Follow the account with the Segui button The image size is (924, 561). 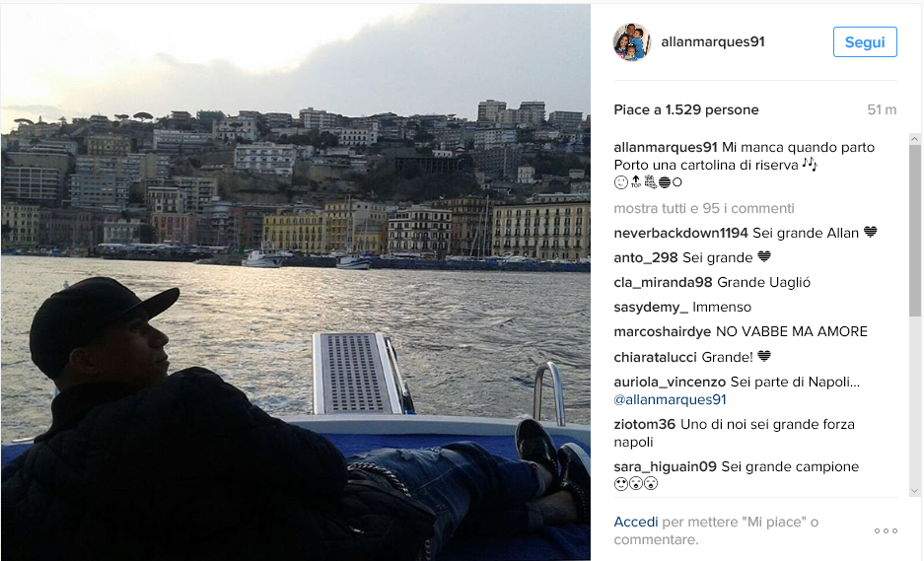point(865,41)
